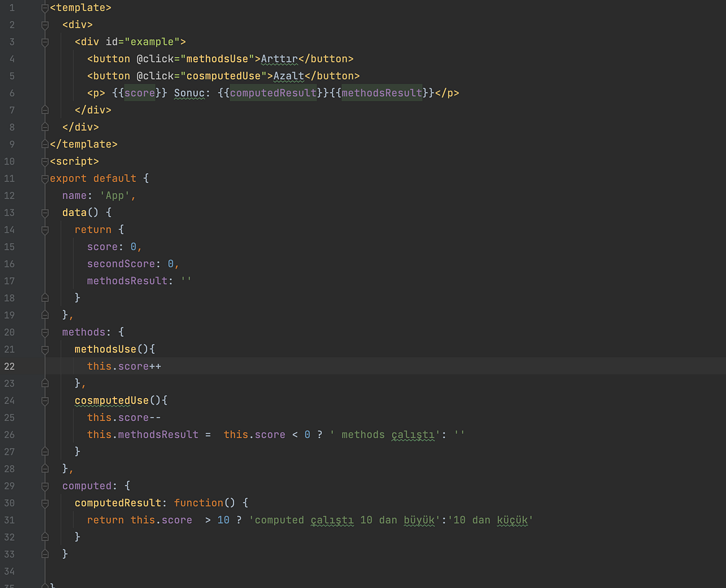The width and height of the screenshot is (726, 588).
Task: Collapse the <template> block fold arrow
Action: (x=44, y=7)
